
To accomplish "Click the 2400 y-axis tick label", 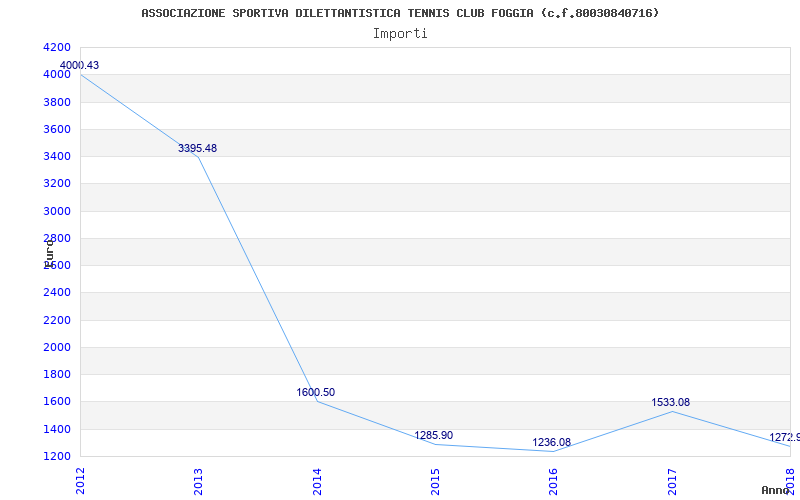I will [57, 292].
